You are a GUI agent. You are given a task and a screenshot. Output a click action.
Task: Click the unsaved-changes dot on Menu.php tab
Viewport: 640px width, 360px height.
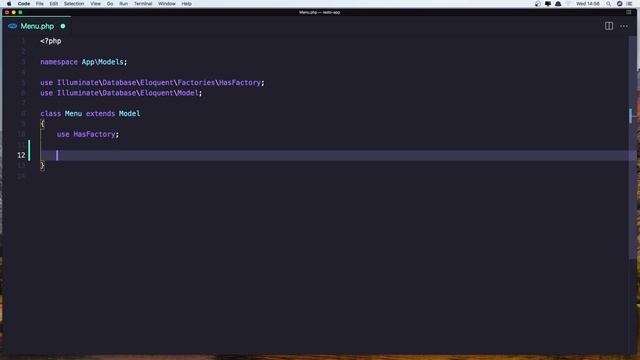pos(63,26)
